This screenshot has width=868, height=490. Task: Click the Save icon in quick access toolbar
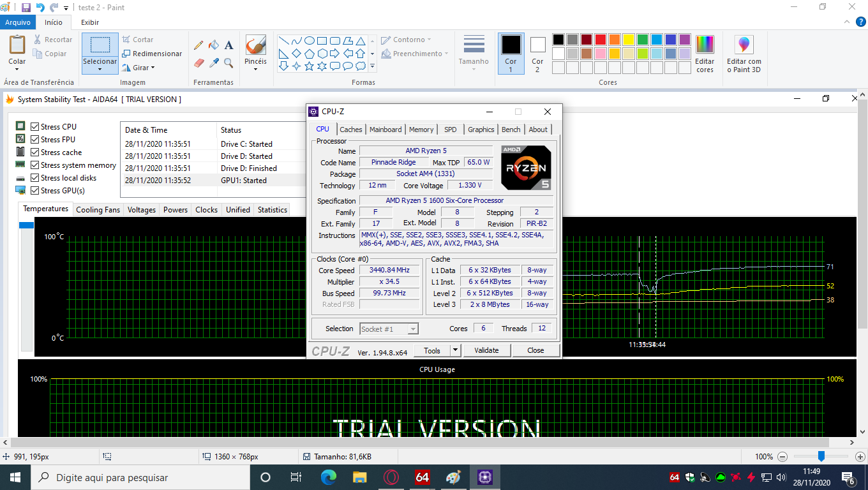(x=26, y=8)
